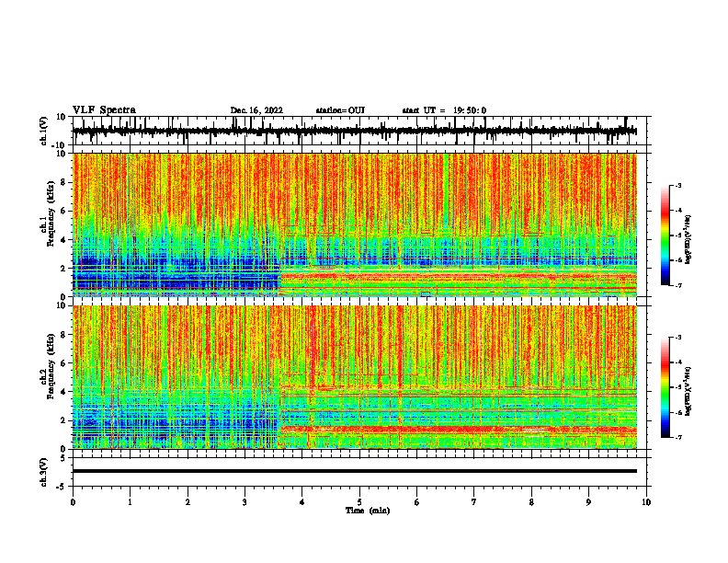Screen dimensions: 728x563
Task: Click the ch.1 voltage waveform trace
Action: click(355, 131)
